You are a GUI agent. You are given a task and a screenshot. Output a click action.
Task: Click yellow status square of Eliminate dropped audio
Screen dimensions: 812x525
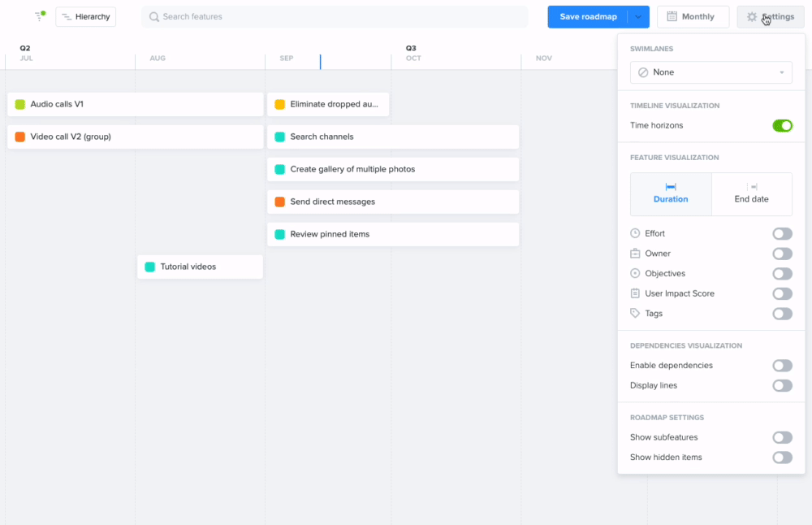click(279, 104)
